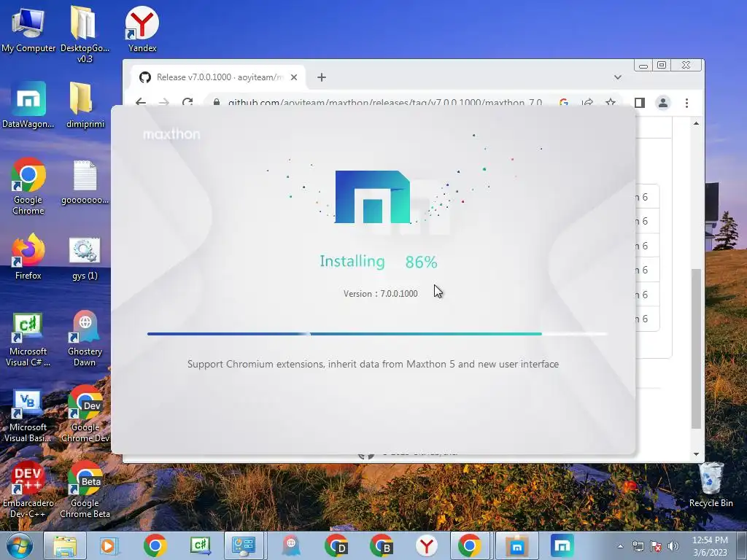Open the taskbar clock showing 12:54 PM
Viewport: 747px width, 560px height.
coord(710,546)
